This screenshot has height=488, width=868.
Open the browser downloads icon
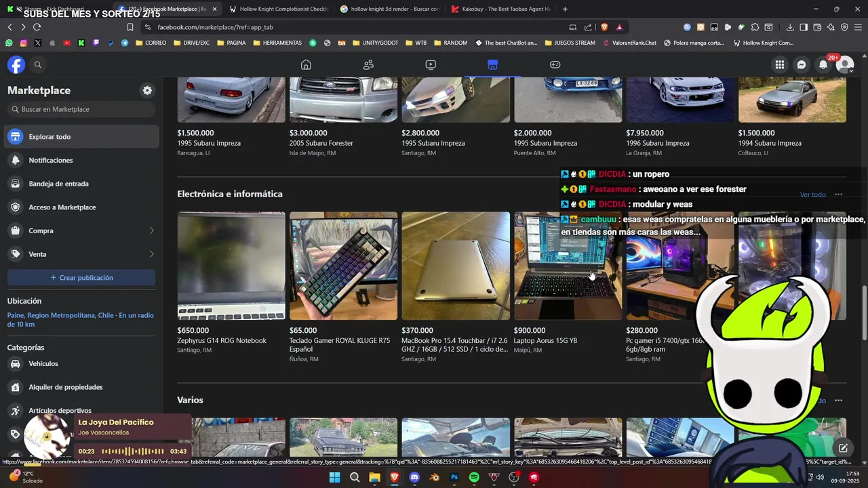coord(790,27)
